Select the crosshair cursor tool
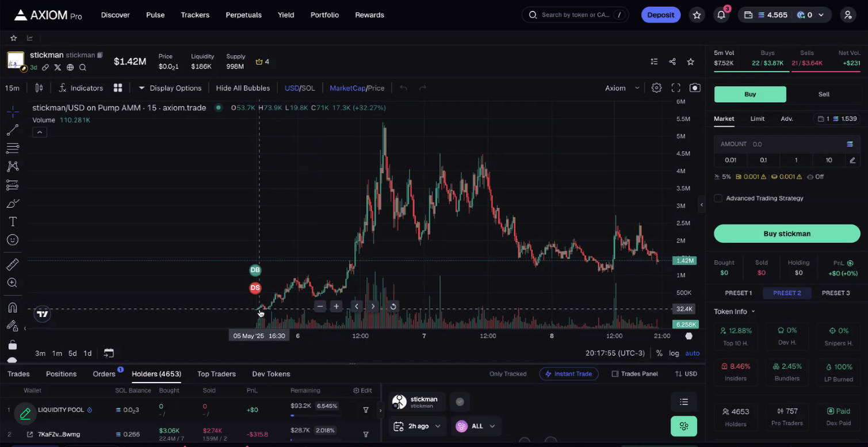The height and width of the screenshot is (447, 868). [x=13, y=111]
